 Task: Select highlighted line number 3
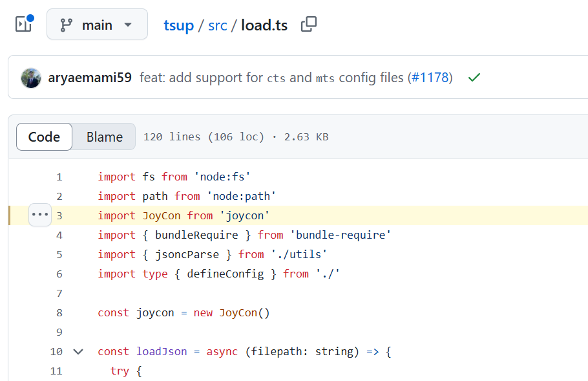click(59, 216)
